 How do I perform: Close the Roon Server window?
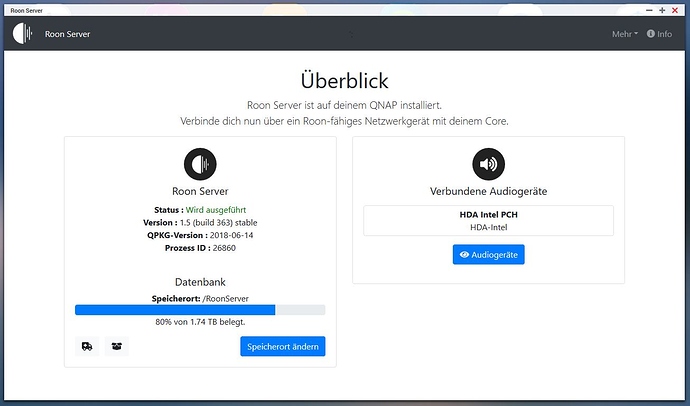(x=675, y=10)
